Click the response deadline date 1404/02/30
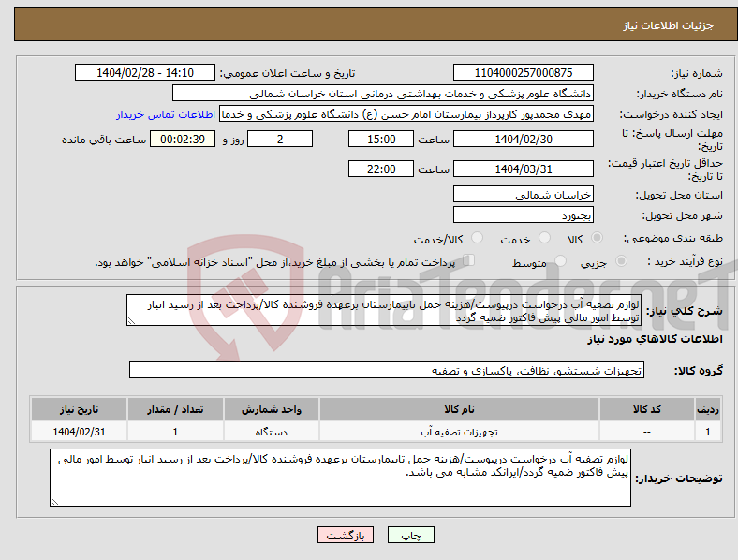Image resolution: width=738 pixels, height=560 pixels. pyautogui.click(x=523, y=139)
